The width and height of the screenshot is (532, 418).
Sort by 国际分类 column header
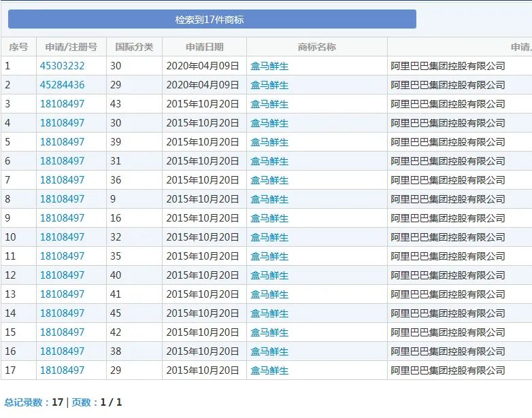(x=134, y=47)
